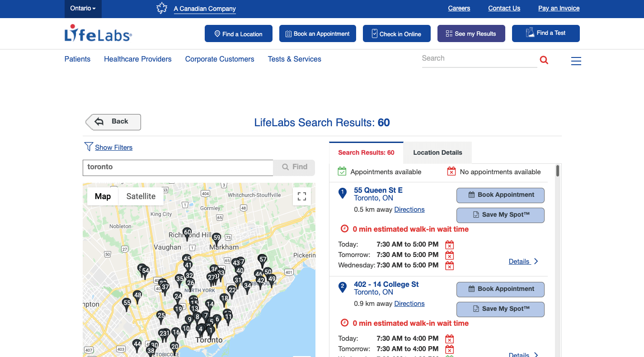Click map marker 16
This screenshot has width=644, height=357.
(x=176, y=333)
